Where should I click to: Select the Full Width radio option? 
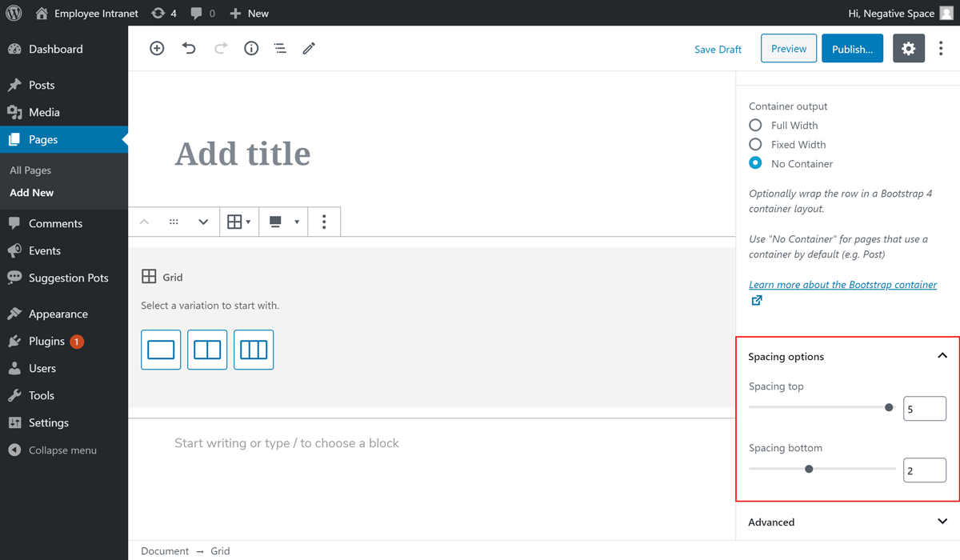click(x=755, y=126)
